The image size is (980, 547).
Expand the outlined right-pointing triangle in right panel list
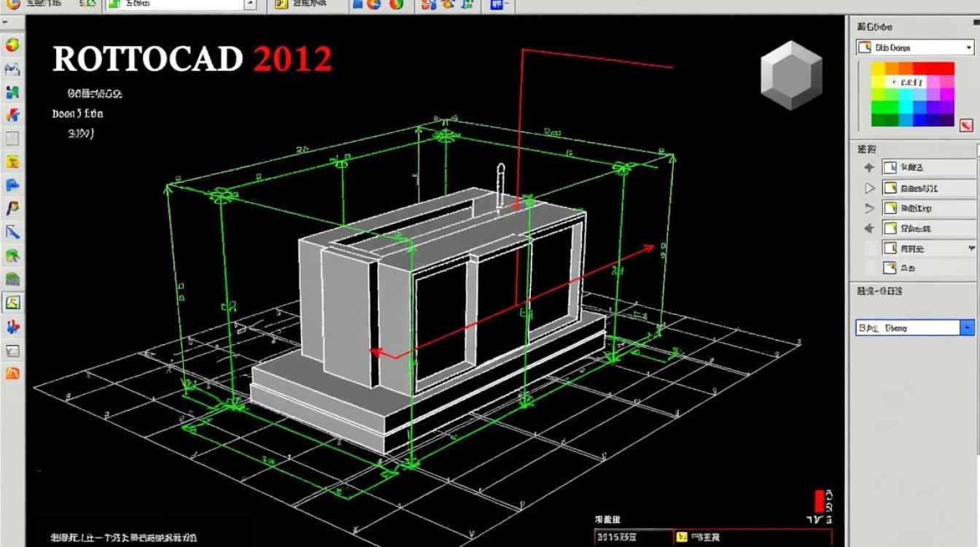tap(869, 188)
